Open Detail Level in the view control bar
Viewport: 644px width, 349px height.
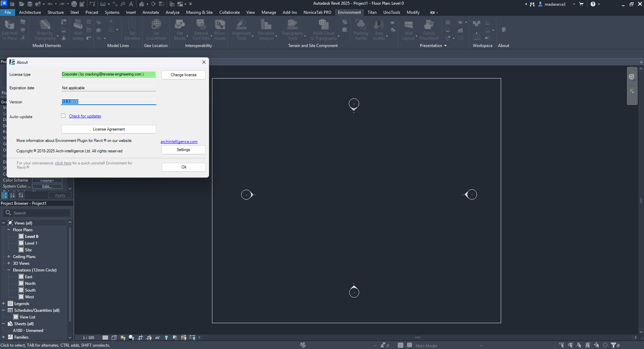(x=105, y=338)
